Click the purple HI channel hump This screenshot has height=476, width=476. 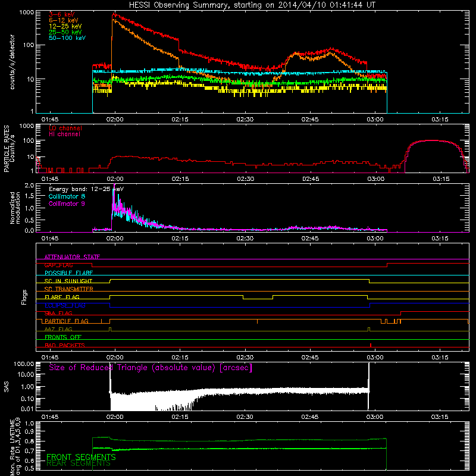coord(436,156)
